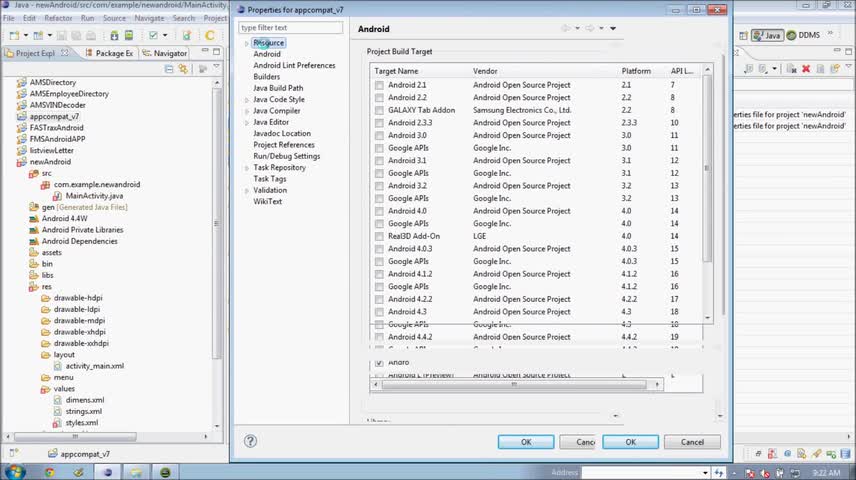Check the Android 4.4.2 build target
Viewport: 856px width, 480px height.
click(x=379, y=337)
